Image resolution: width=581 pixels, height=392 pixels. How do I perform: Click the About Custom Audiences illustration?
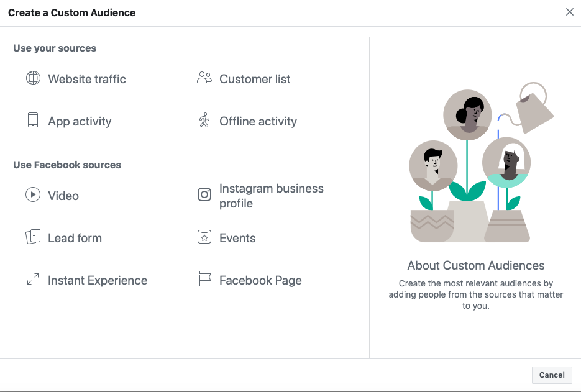(x=482, y=162)
